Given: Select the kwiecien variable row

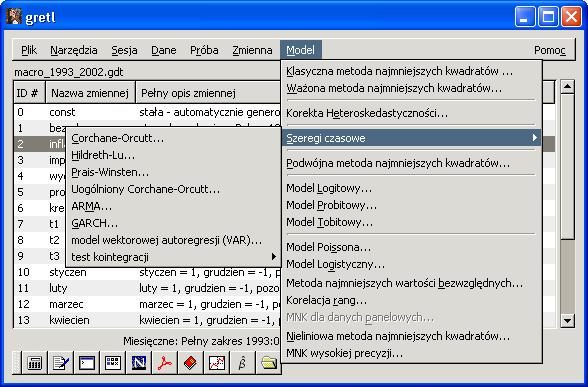Looking at the screenshot, I should [x=147, y=320].
